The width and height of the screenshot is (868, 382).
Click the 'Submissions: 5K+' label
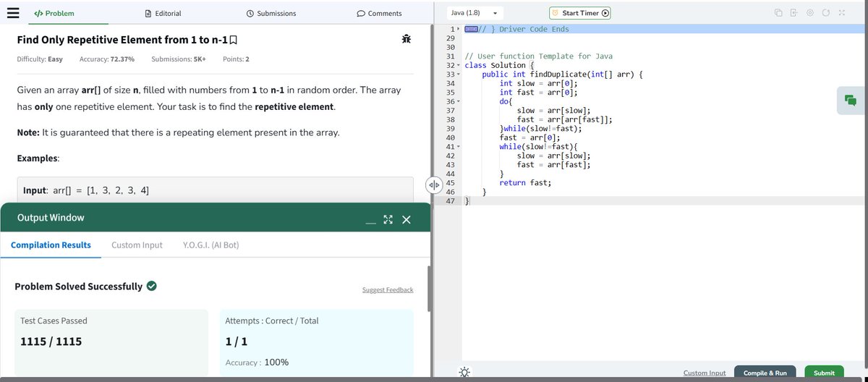coord(179,59)
